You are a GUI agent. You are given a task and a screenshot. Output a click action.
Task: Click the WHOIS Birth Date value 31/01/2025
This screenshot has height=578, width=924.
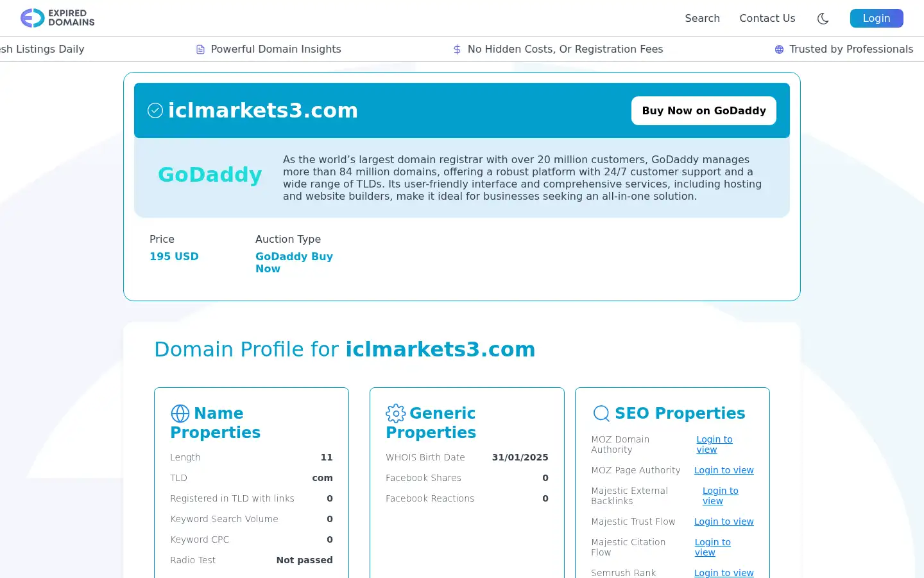click(520, 457)
